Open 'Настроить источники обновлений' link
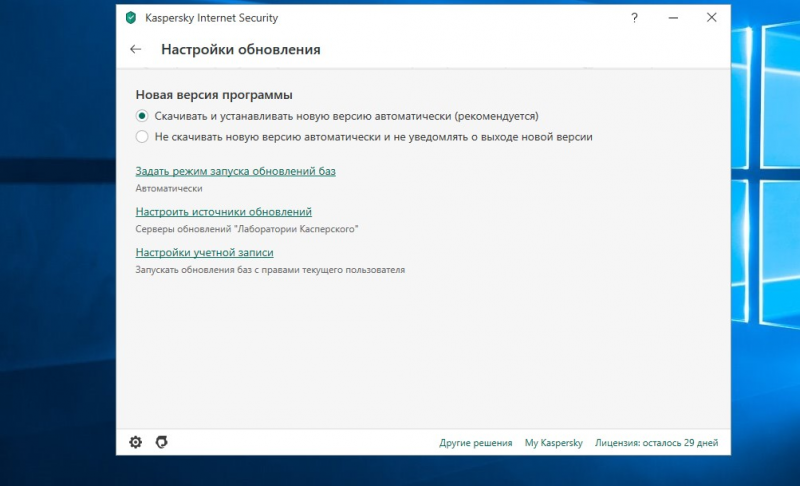Screen dimensions: 800x486 click(x=223, y=212)
